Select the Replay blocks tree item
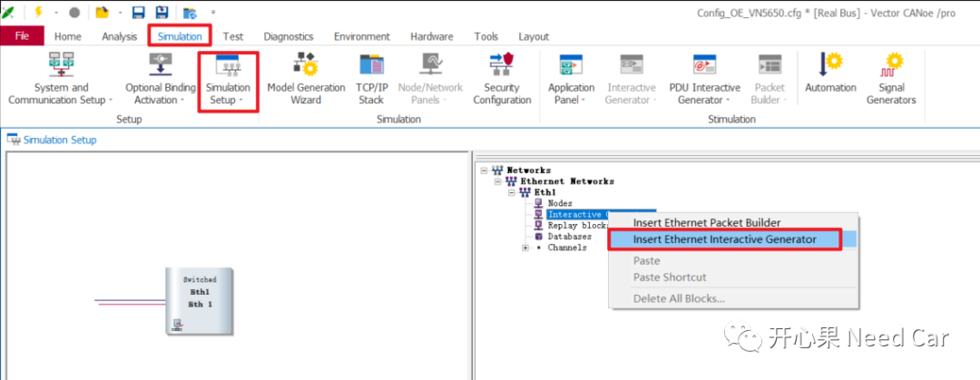 coord(577,226)
